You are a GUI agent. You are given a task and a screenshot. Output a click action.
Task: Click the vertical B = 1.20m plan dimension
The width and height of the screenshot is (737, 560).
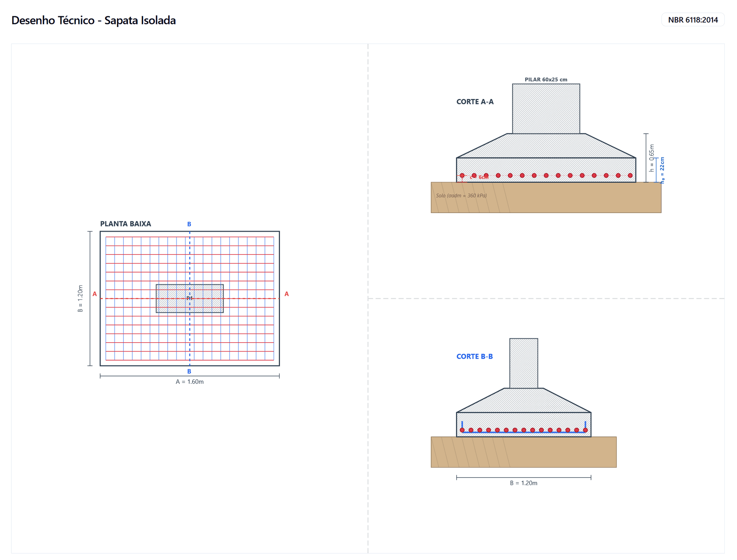coord(80,298)
